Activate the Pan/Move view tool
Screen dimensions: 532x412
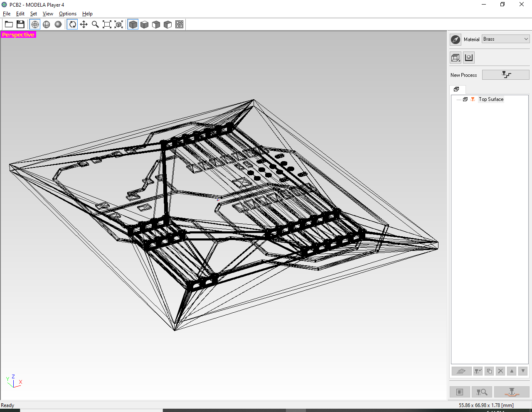tap(84, 24)
